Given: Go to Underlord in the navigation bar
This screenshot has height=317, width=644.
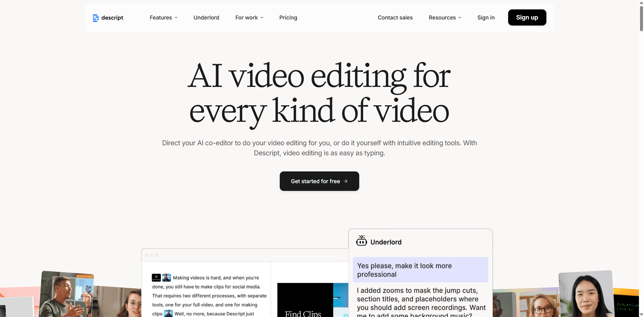Looking at the screenshot, I should click(206, 18).
